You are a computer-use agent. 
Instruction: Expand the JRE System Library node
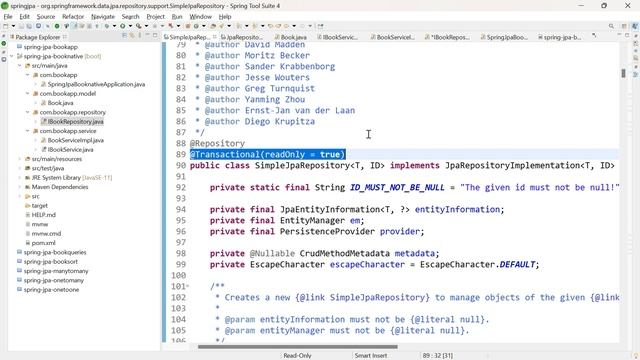tap(20, 178)
